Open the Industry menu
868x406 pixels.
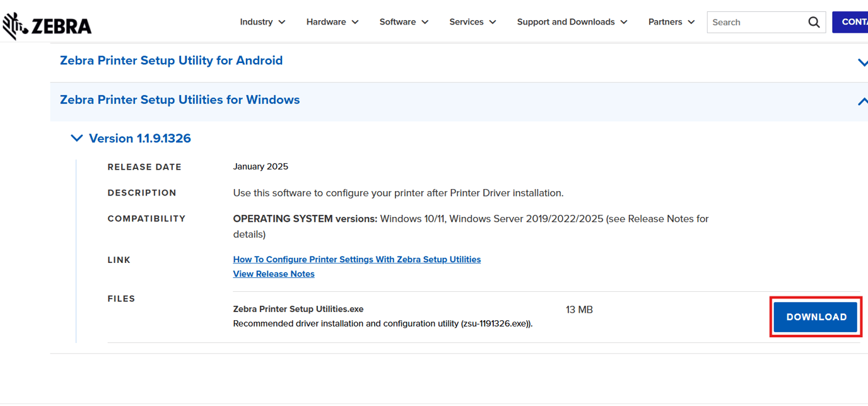pos(262,22)
